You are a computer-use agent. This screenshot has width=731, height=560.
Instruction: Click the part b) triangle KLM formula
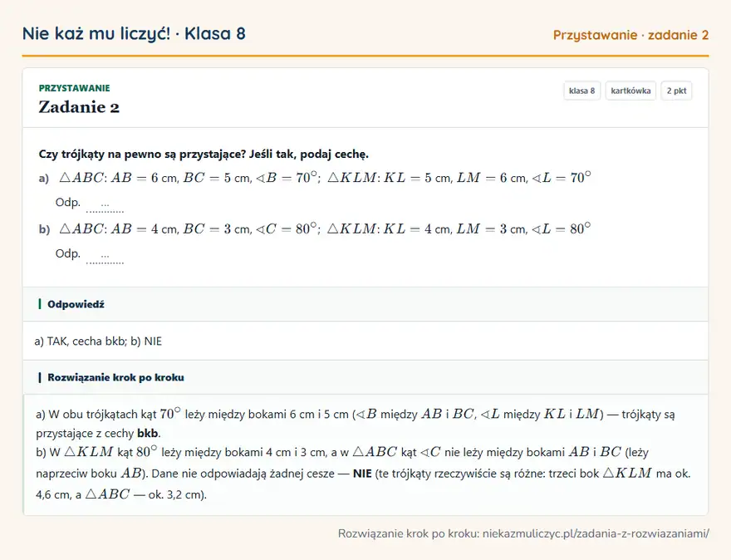tap(459, 229)
